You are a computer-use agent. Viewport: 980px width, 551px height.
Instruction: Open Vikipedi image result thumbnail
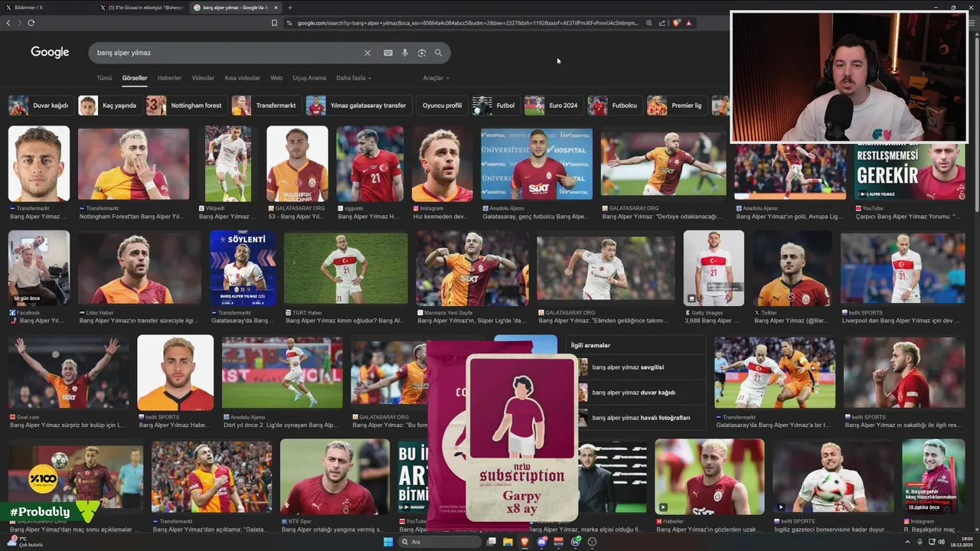pyautogui.click(x=228, y=164)
